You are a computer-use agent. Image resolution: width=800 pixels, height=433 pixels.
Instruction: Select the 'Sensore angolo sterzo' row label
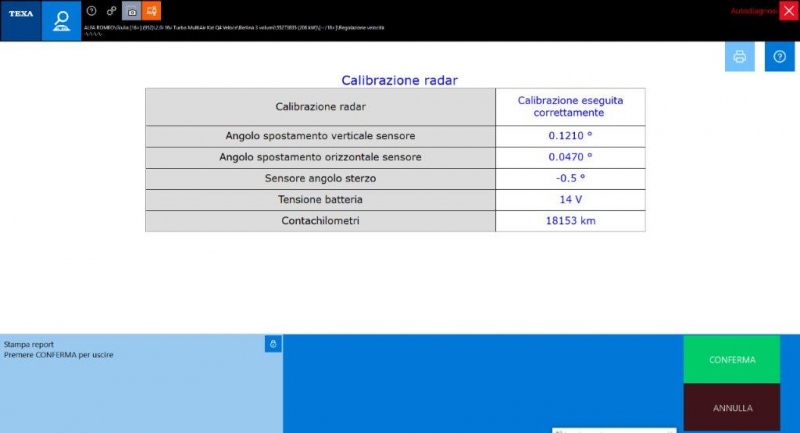coord(320,178)
